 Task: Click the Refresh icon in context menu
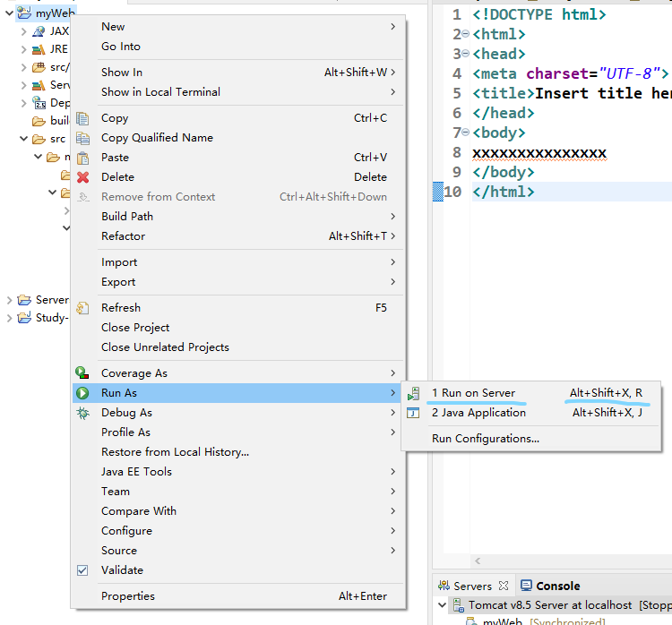82,308
